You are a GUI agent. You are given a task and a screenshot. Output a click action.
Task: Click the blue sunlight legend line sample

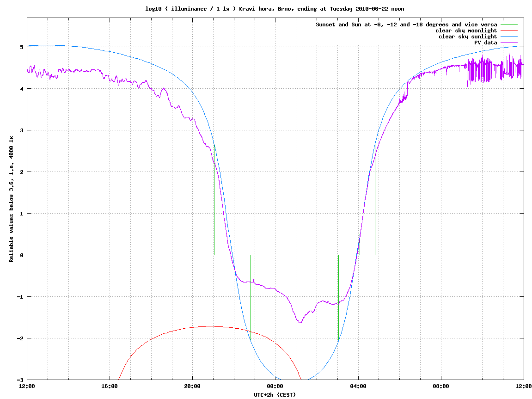point(509,37)
